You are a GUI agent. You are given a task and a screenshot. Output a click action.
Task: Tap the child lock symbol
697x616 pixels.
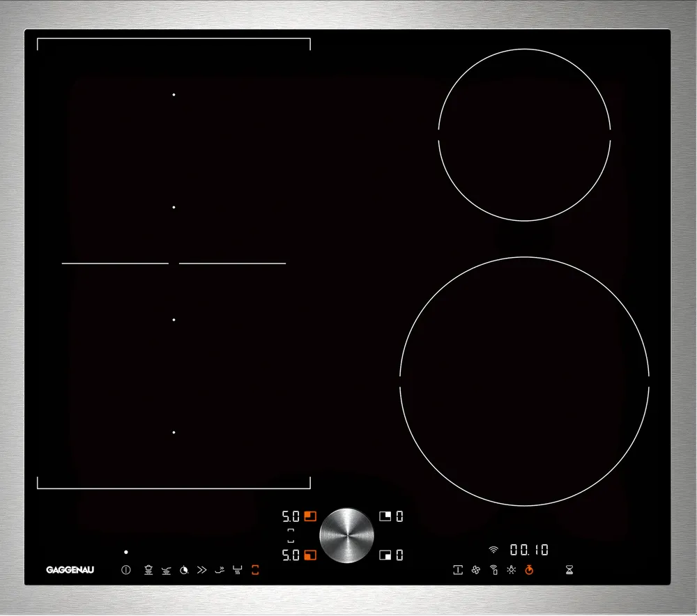[458, 569]
